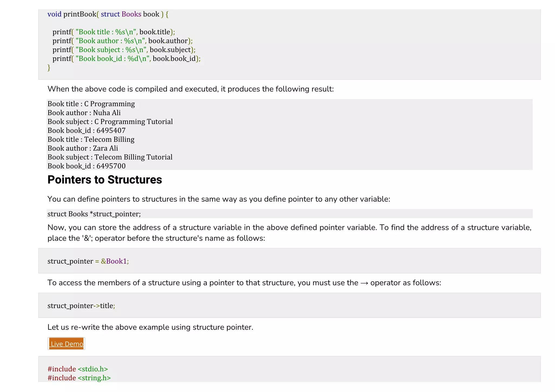This screenshot has height=392, width=555.
Task: Click sentence 'You can define pointers to structures'
Action: (219, 199)
